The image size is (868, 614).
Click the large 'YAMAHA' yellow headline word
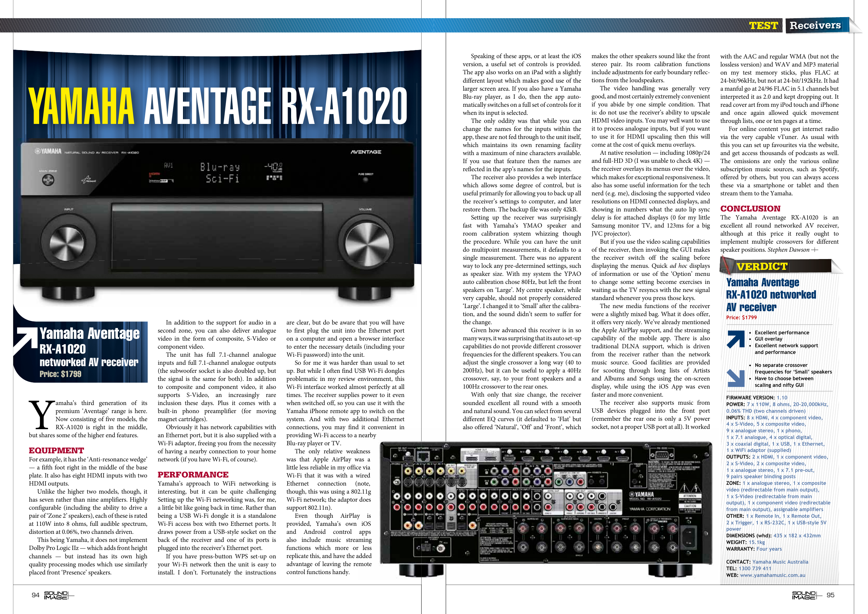[82, 106]
